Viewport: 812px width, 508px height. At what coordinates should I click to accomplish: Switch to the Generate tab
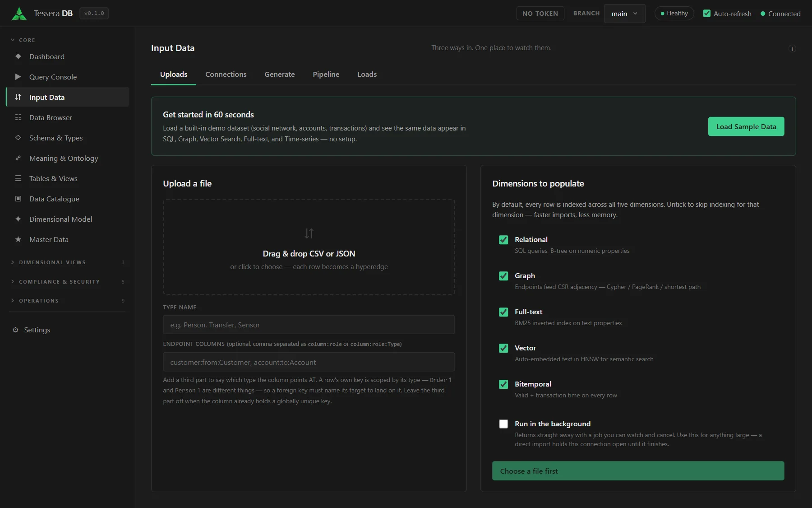tap(279, 75)
